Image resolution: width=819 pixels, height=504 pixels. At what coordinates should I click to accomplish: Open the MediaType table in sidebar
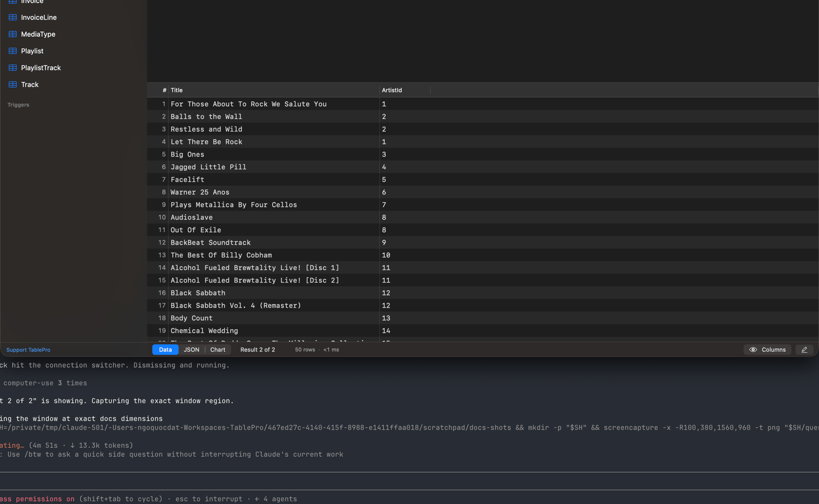click(38, 34)
